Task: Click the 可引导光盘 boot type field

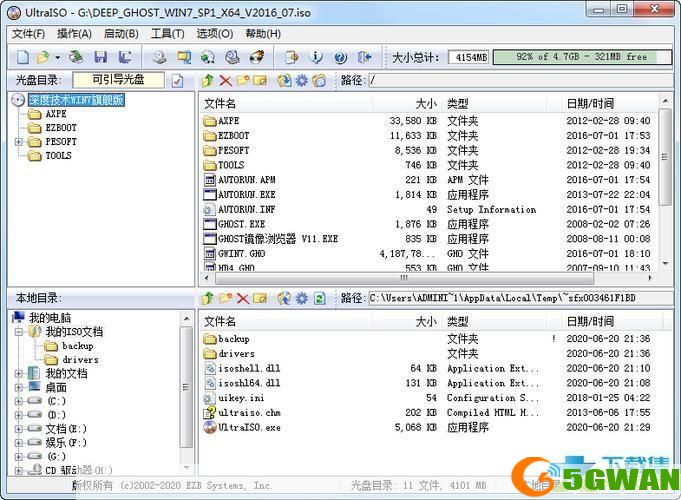Action: click(119, 80)
